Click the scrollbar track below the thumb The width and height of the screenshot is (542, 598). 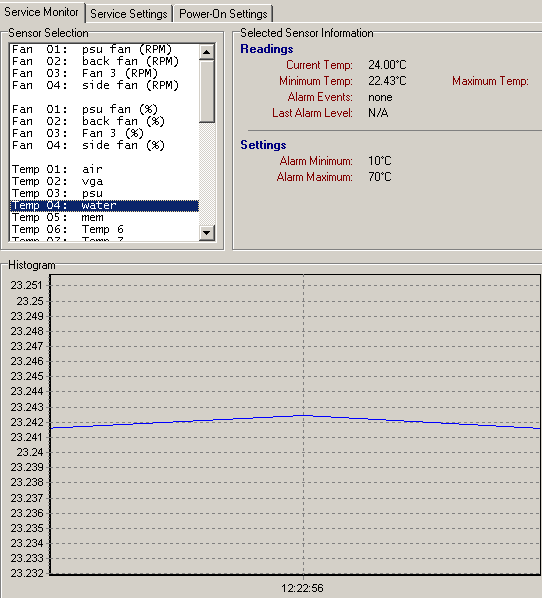206,174
